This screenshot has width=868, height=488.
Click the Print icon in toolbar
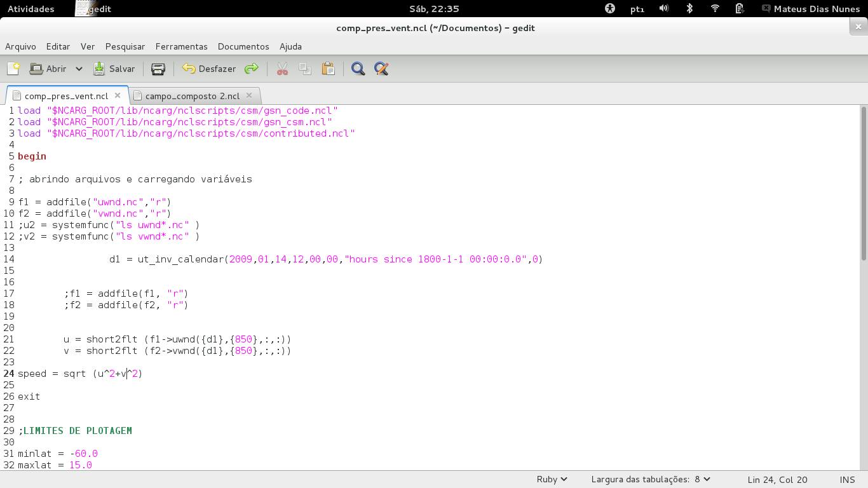(x=158, y=69)
